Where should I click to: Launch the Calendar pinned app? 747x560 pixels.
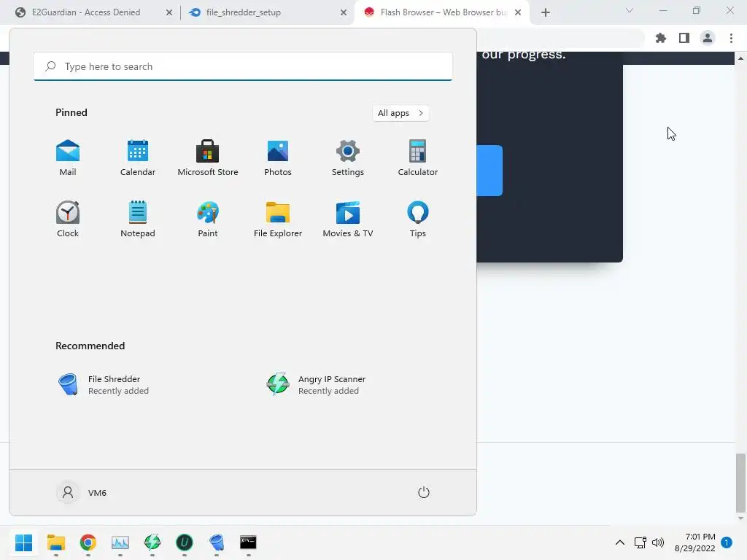pyautogui.click(x=138, y=157)
